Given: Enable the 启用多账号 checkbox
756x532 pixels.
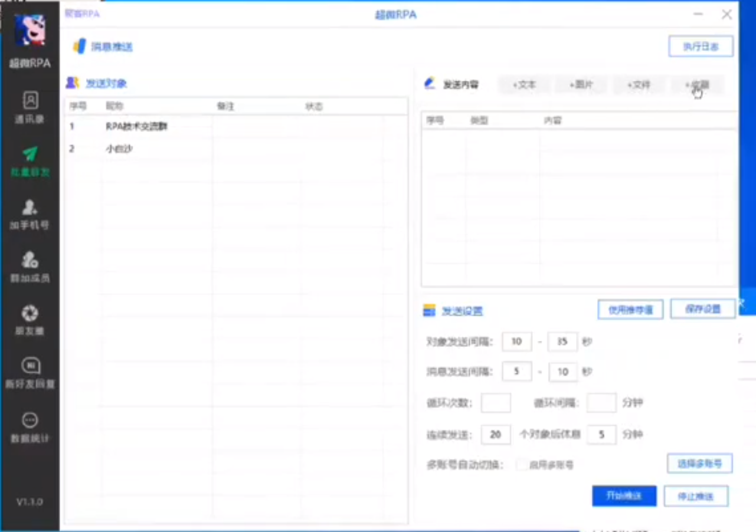Looking at the screenshot, I should coord(522,465).
